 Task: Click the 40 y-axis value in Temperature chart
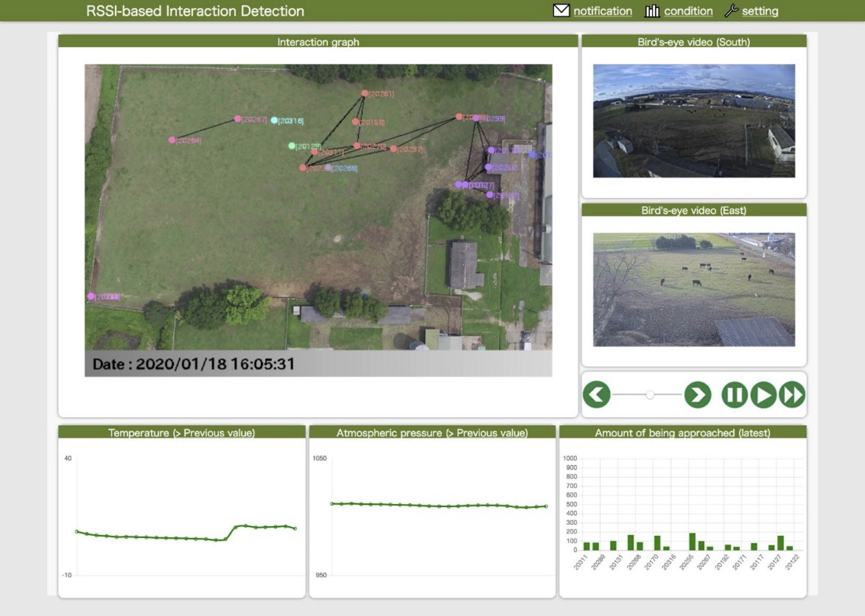click(x=68, y=458)
